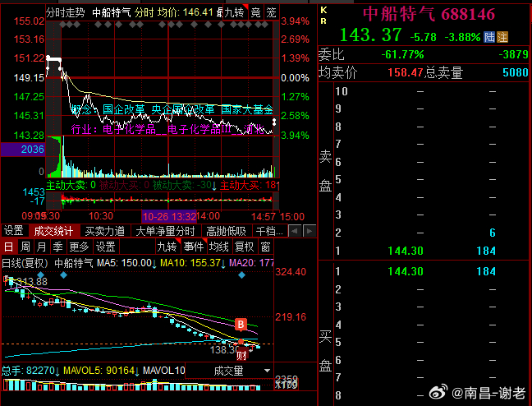Viewport: 532px width, 406px height.
Task: Click the 央企国企改革 concept link
Action: pyautogui.click(x=183, y=109)
